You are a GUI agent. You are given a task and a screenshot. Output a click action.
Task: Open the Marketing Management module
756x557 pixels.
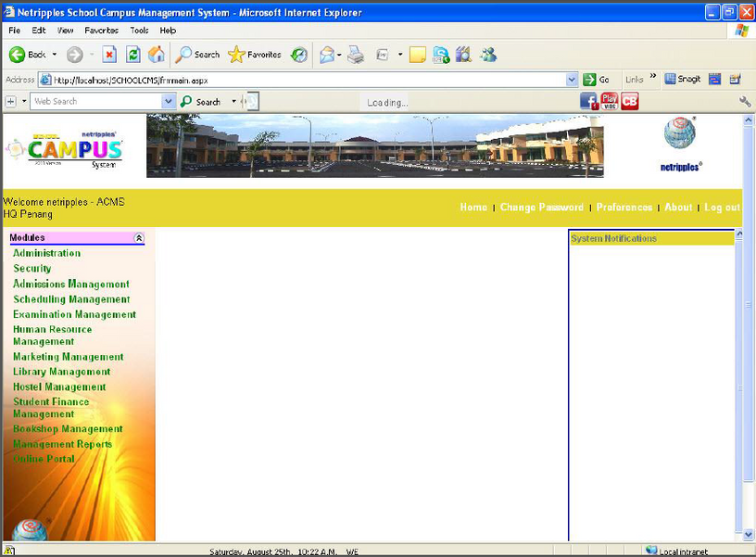click(68, 357)
